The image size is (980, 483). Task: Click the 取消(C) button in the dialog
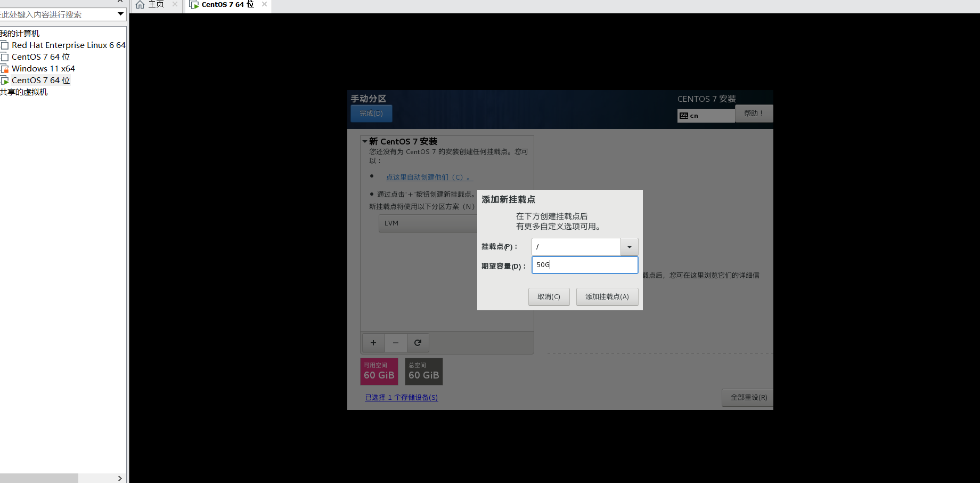click(x=549, y=297)
